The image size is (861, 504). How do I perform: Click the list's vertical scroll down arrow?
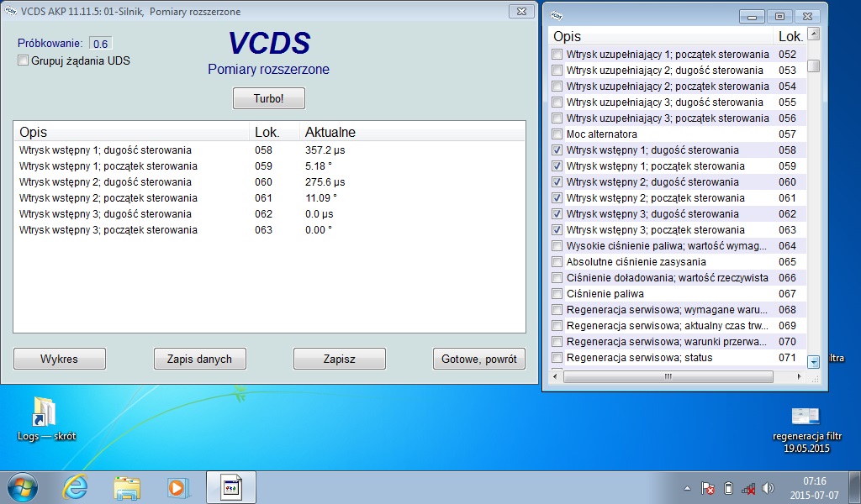pos(814,361)
